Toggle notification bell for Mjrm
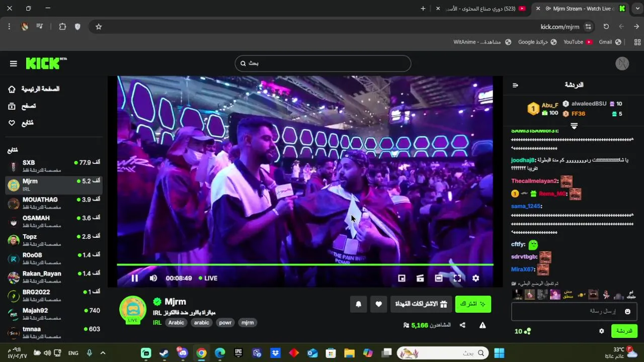Image resolution: width=644 pixels, height=362 pixels. (359, 304)
